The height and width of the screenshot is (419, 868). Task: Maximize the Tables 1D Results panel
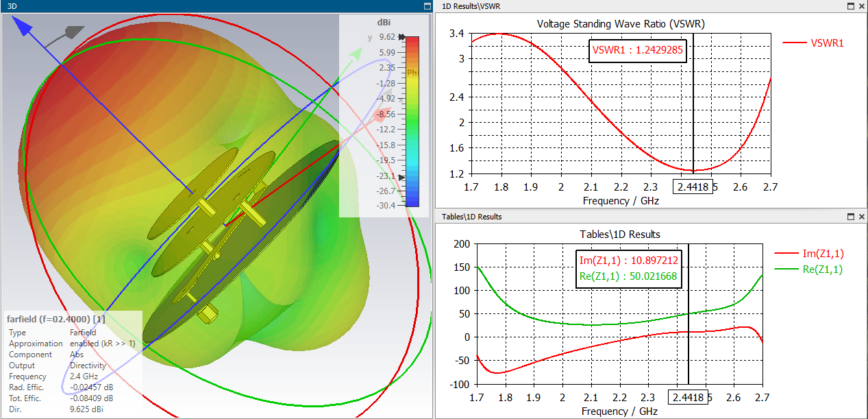point(850,217)
